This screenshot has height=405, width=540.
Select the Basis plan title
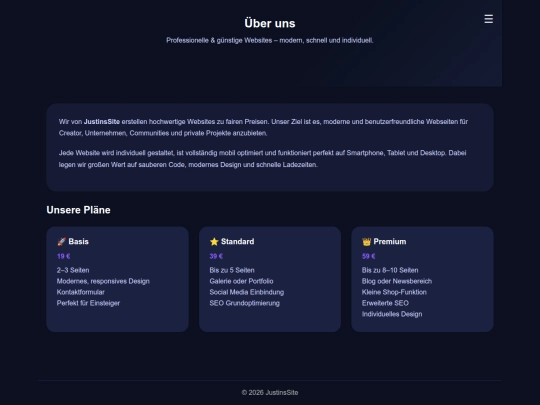click(x=79, y=241)
